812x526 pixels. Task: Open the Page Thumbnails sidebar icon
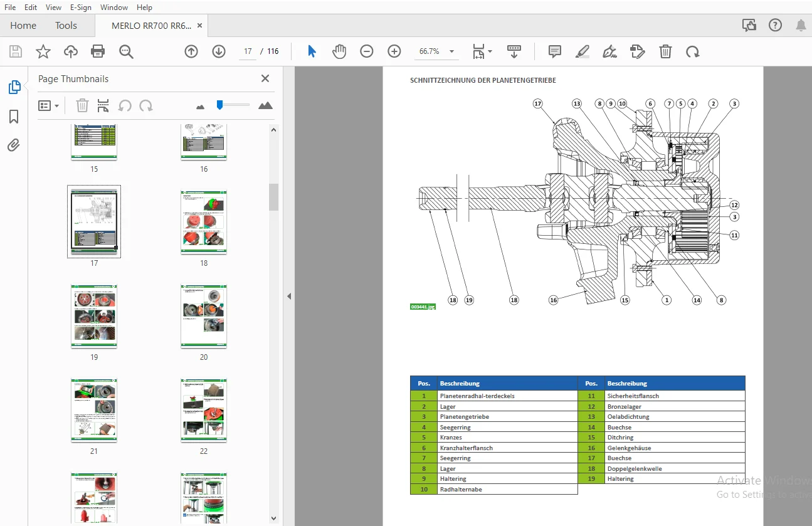(x=14, y=88)
